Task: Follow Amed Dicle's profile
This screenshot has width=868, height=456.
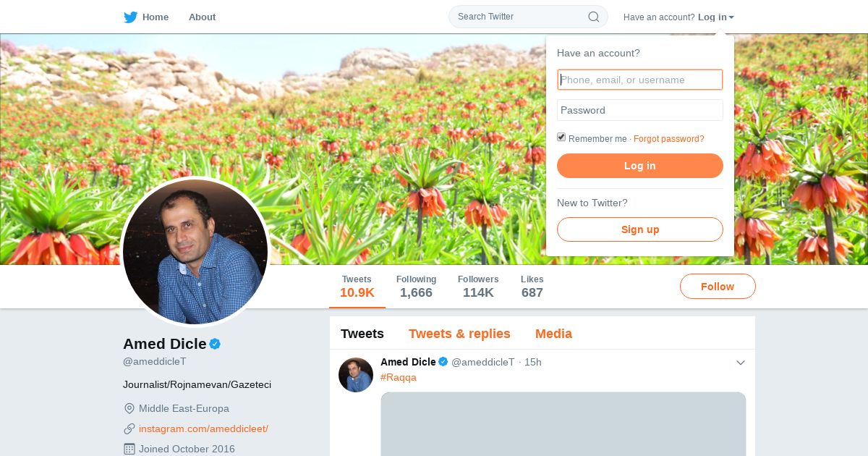Action: click(718, 287)
